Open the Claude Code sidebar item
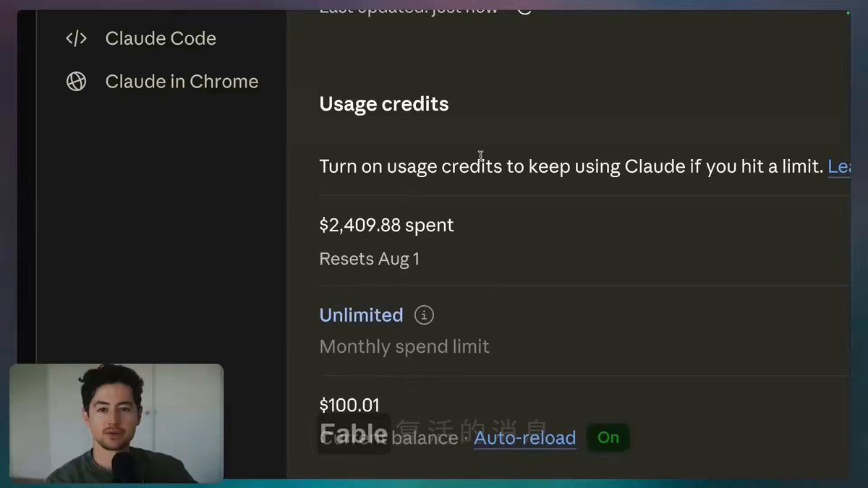This screenshot has width=868, height=488. (141, 38)
